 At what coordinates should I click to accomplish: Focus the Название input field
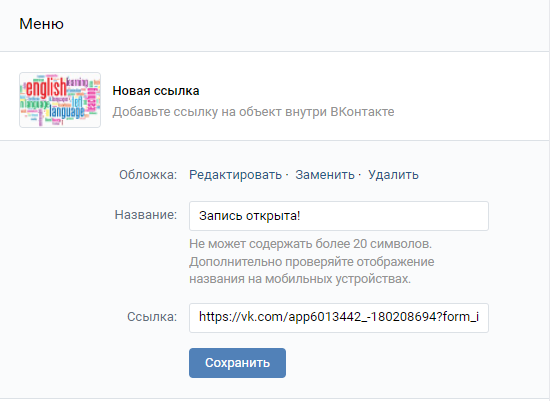[339, 216]
